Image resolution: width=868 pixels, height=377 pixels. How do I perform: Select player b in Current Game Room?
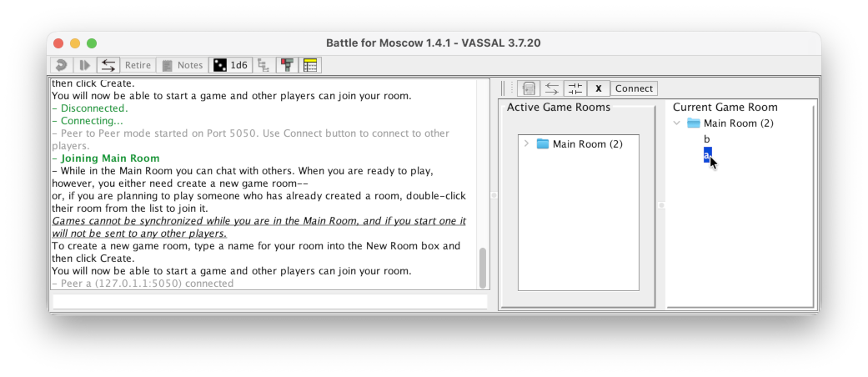[707, 139]
